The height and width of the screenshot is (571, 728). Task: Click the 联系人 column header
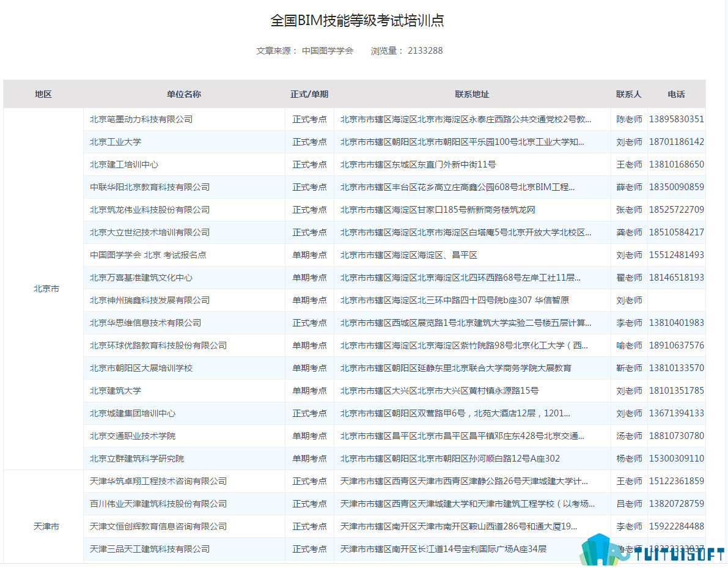tap(628, 94)
